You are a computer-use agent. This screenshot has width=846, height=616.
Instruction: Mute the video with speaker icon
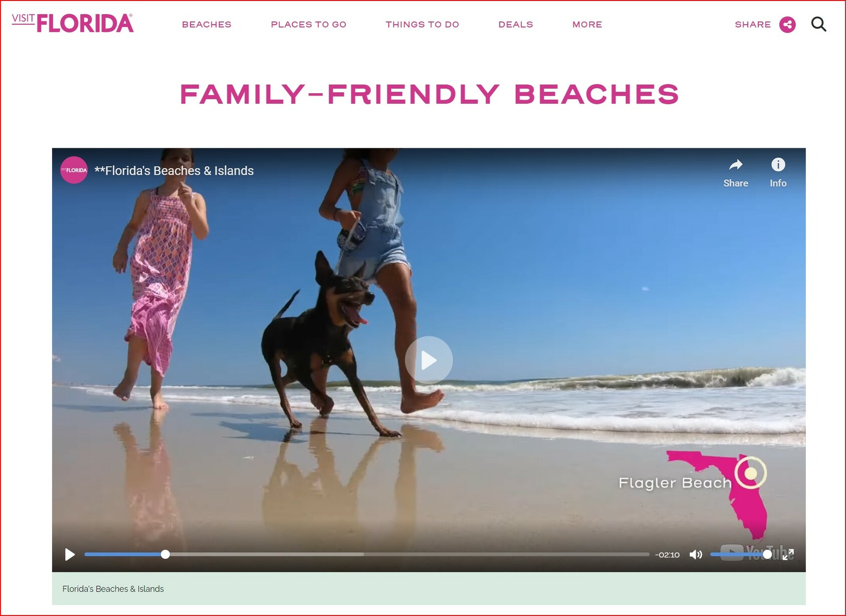click(x=696, y=554)
